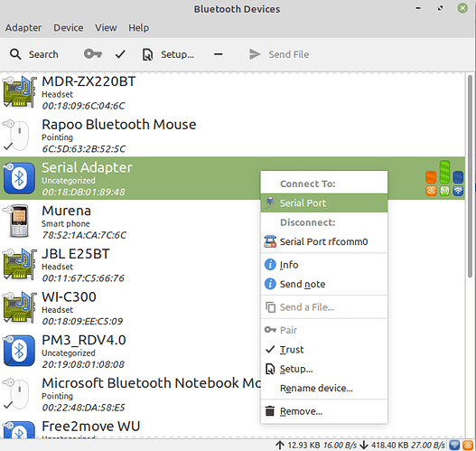The height and width of the screenshot is (451, 476).
Task: Click the Setup document icon in toolbar
Action: click(147, 54)
